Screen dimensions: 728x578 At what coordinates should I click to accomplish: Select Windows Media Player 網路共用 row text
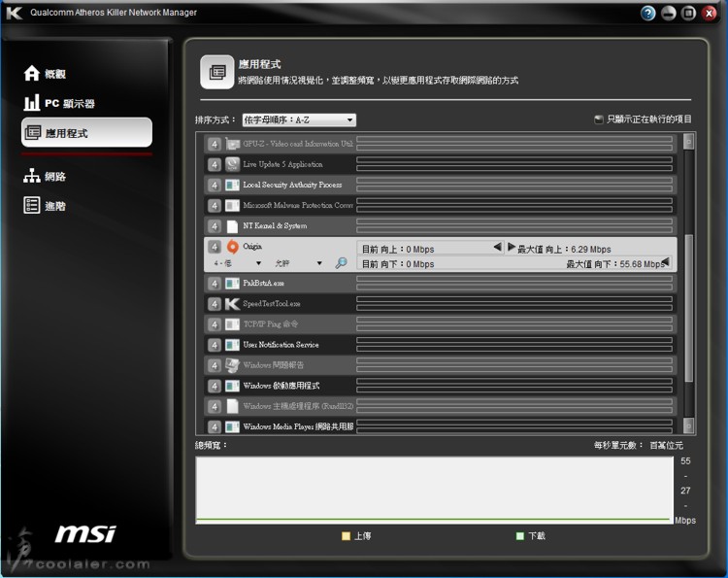298,426
